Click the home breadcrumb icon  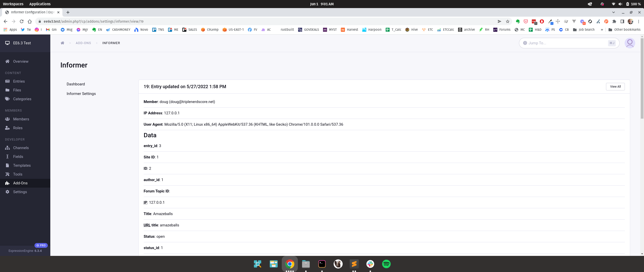pyautogui.click(x=62, y=43)
